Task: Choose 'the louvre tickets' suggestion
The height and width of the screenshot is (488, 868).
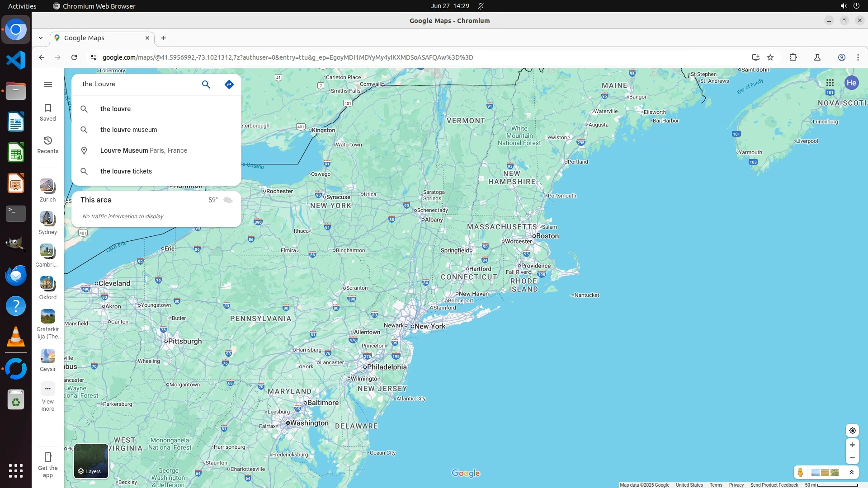Action: (x=126, y=171)
